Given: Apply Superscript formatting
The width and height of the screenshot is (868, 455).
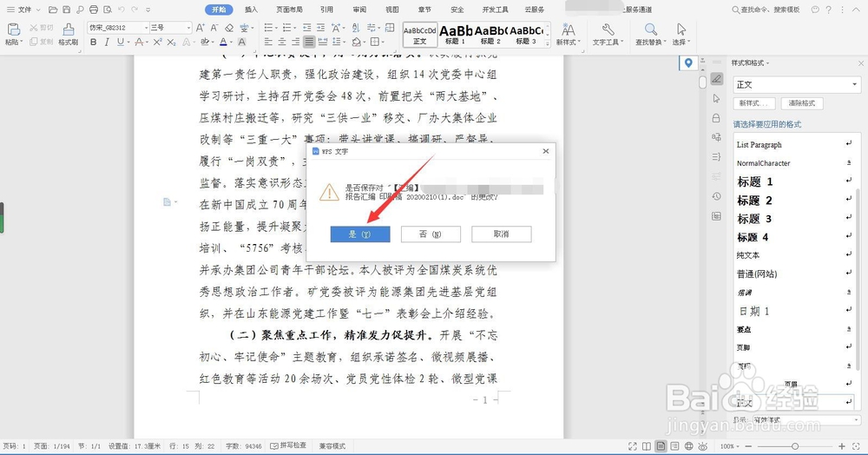Looking at the screenshot, I should click(x=158, y=42).
